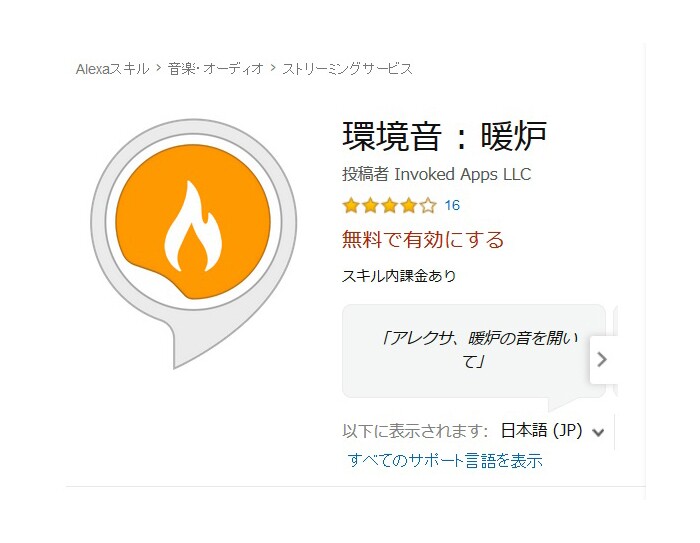Click the スキル内課金あり notice text
Viewport: 700px width, 543px height.
point(399,276)
